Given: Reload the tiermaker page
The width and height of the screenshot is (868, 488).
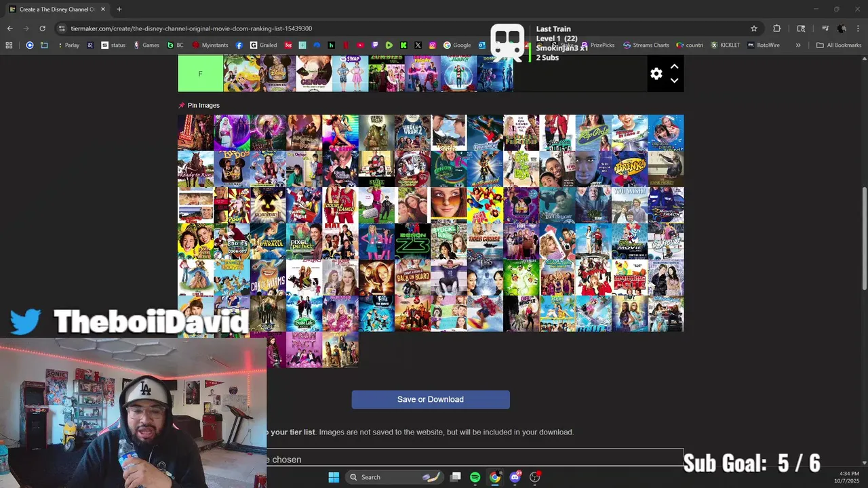Looking at the screenshot, I should pos(42,28).
